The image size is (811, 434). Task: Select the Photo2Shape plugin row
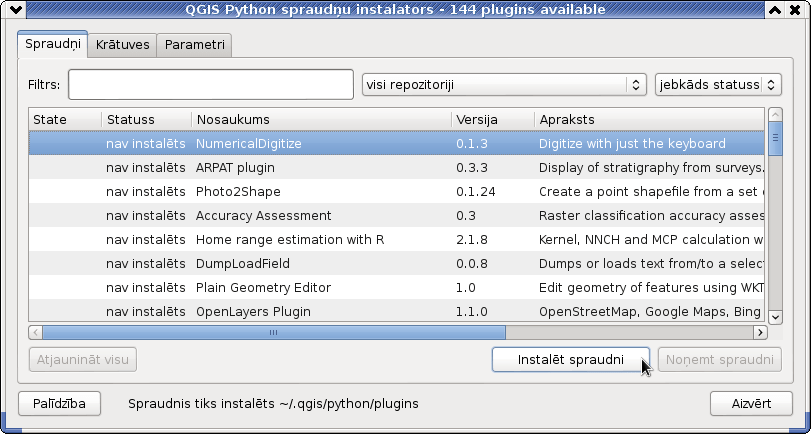(x=396, y=191)
